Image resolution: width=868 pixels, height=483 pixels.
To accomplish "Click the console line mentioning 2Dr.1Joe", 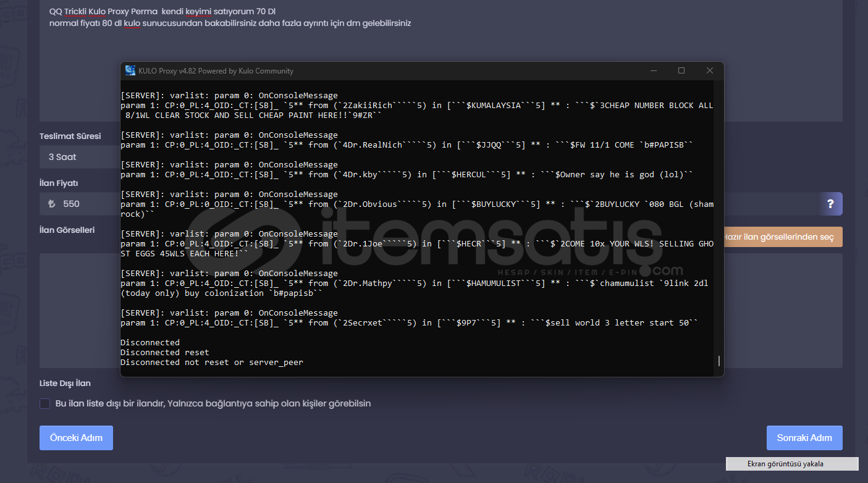I will (x=417, y=249).
